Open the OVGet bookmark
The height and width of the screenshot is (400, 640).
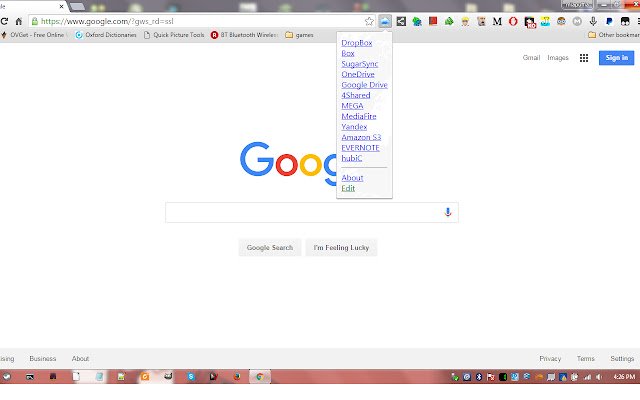(x=33, y=35)
